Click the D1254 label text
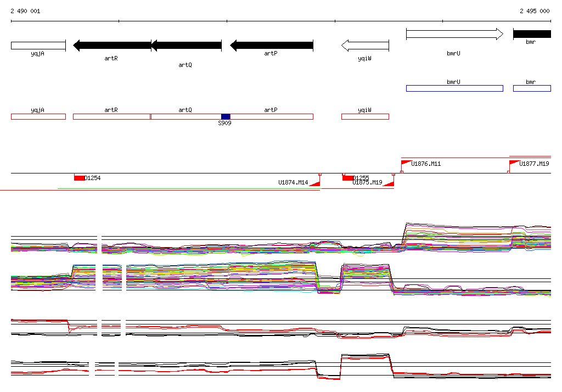 click(x=92, y=178)
